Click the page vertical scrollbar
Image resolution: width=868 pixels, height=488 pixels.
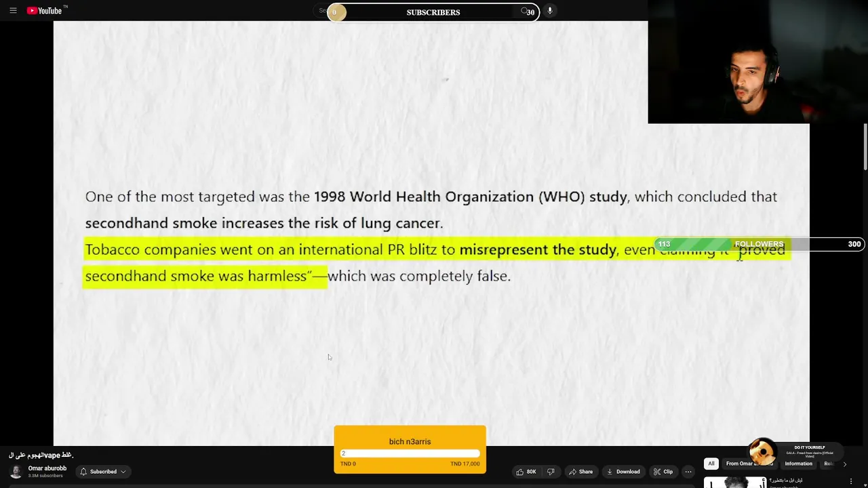tap(865, 146)
